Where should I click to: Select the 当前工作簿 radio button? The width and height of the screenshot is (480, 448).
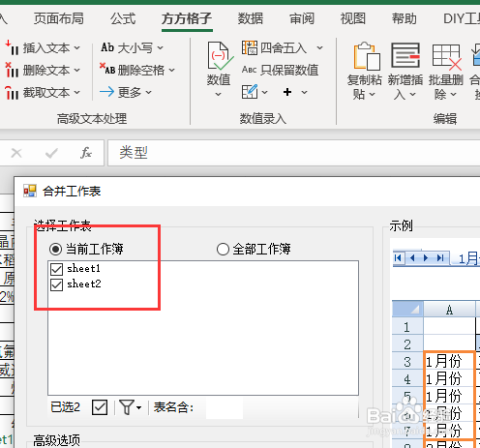(55, 249)
